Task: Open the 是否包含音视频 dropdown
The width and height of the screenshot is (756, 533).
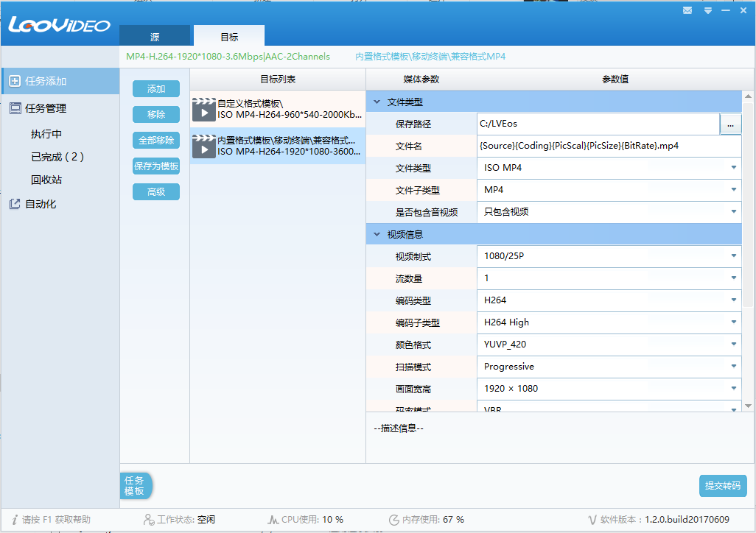Action: pyautogui.click(x=733, y=212)
